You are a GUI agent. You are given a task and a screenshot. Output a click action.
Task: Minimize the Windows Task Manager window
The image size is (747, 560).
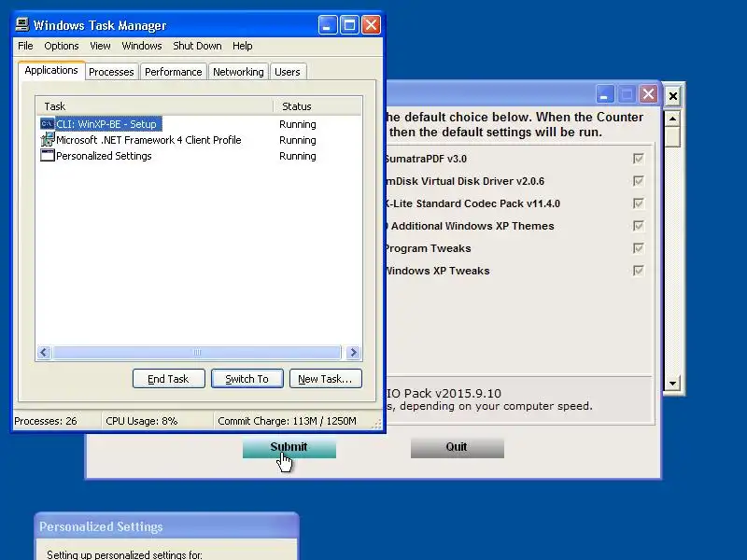coord(328,25)
